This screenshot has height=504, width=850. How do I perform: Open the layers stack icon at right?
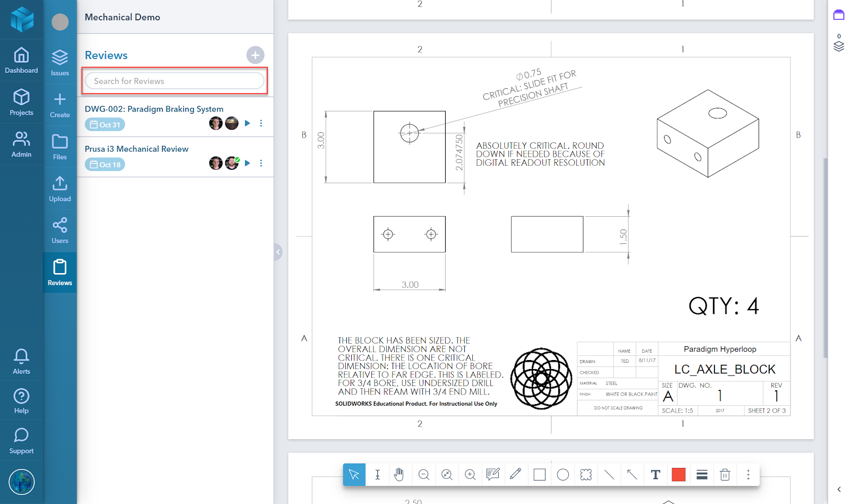839,46
